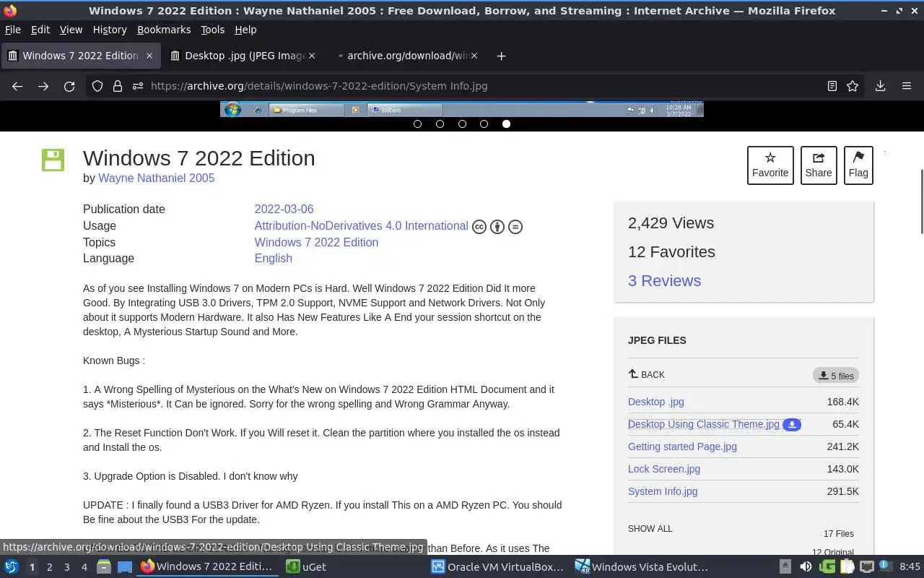Open Wayne Nathaniel 2005 author link

(x=156, y=178)
